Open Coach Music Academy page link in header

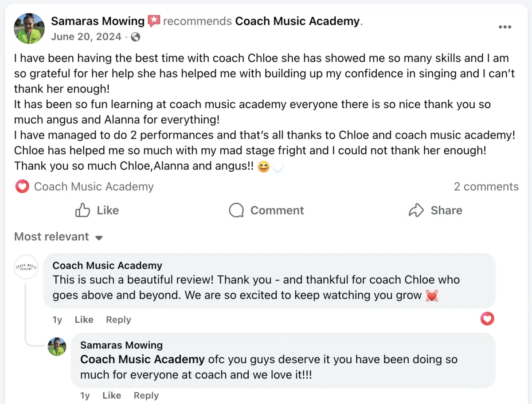tap(297, 21)
